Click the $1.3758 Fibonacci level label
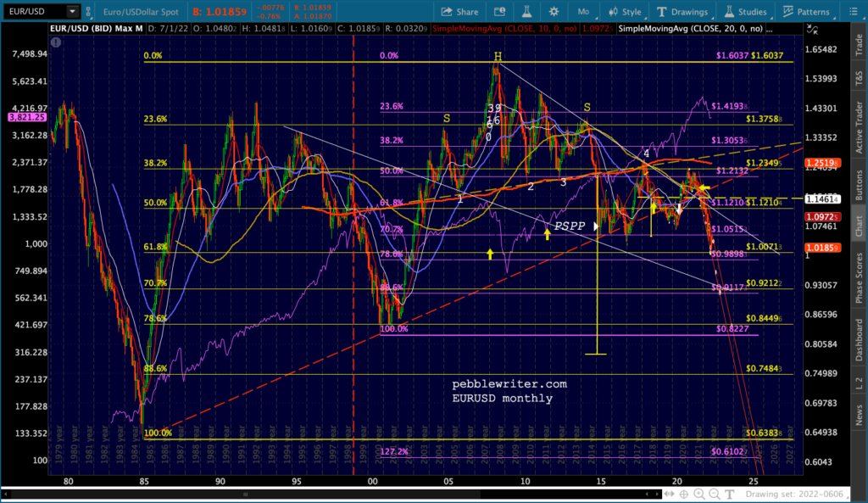The height and width of the screenshot is (503, 868). 764,119
